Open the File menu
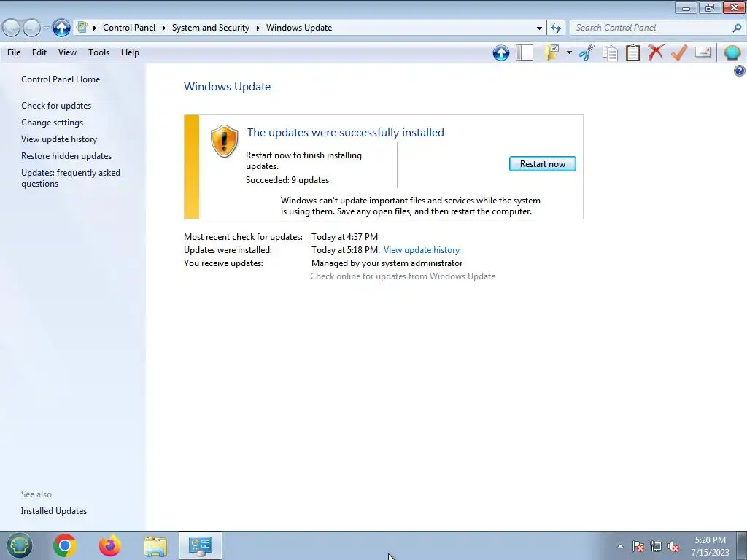 tap(14, 52)
